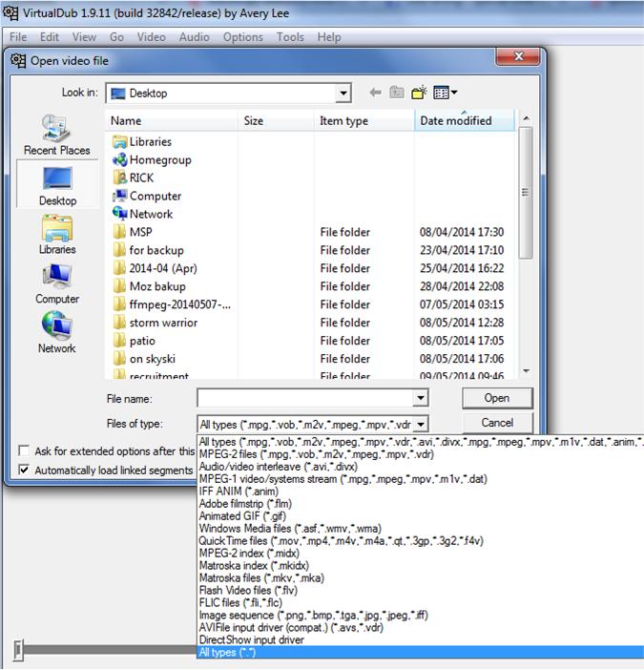Choose 'Windows Media files' file type
The image size is (644, 670).
290,529
